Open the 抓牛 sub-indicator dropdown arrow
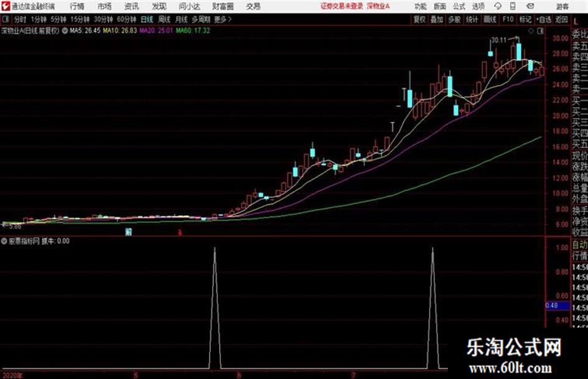588x379 pixels. (x=4, y=241)
